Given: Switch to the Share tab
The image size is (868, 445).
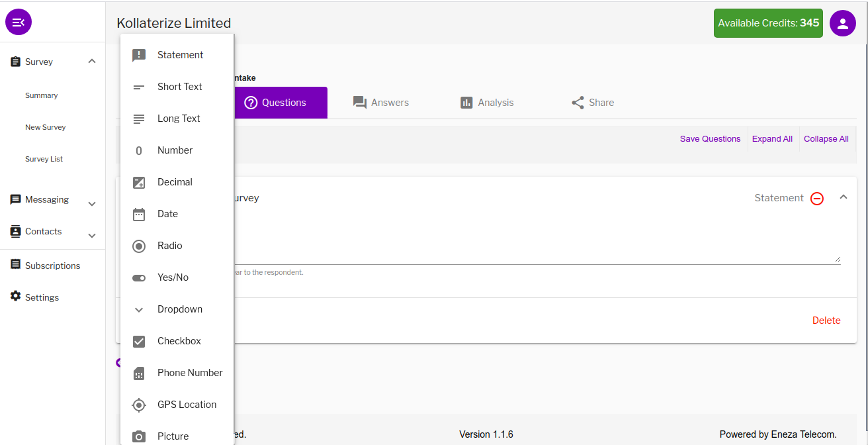Looking at the screenshot, I should tap(592, 103).
